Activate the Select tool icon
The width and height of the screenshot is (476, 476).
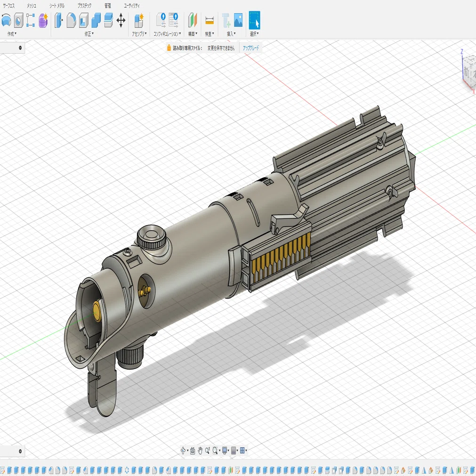(254, 20)
